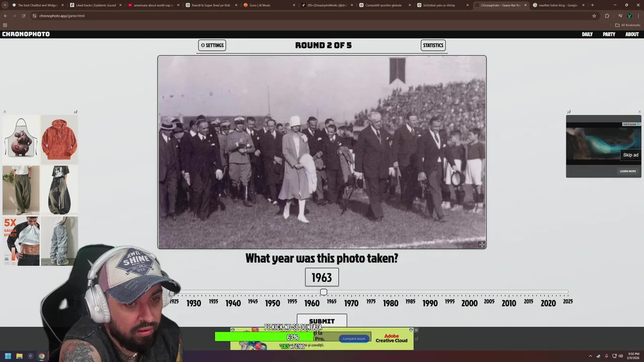Image resolution: width=644 pixels, height=362 pixels.
Task: Open the browser profile avatar
Action: 629,16
